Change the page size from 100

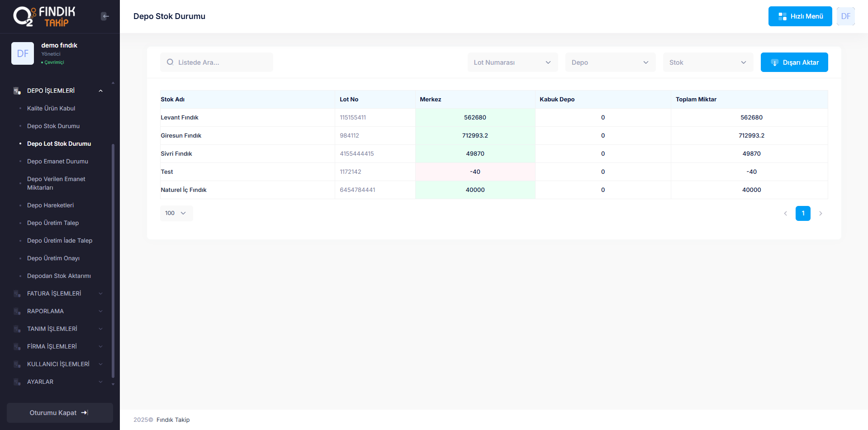click(x=176, y=213)
